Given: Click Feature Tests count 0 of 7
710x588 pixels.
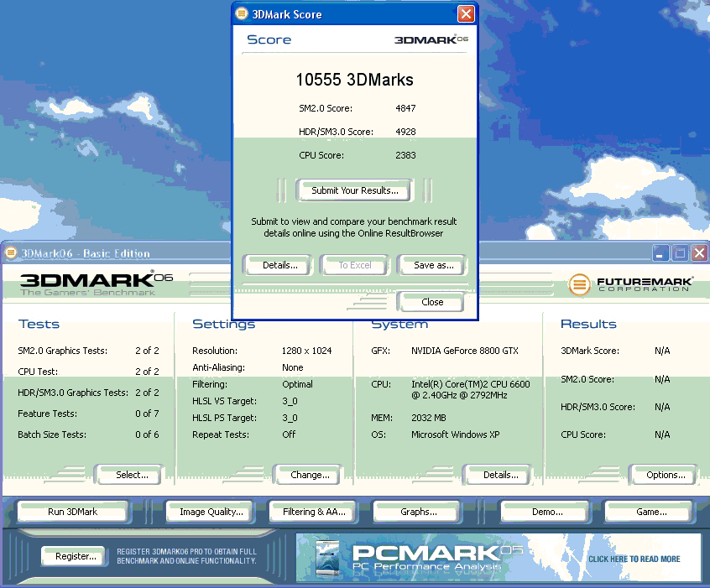Looking at the screenshot, I should 147,414.
